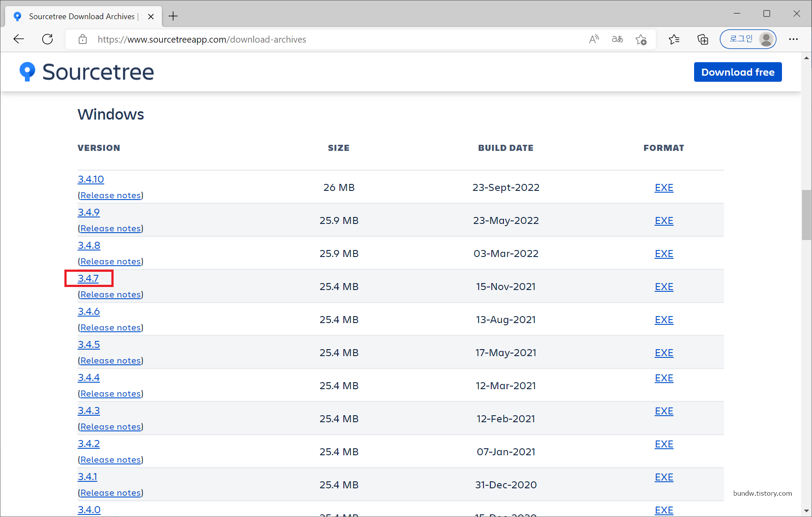
Task: Click the Download free button
Action: click(x=738, y=72)
